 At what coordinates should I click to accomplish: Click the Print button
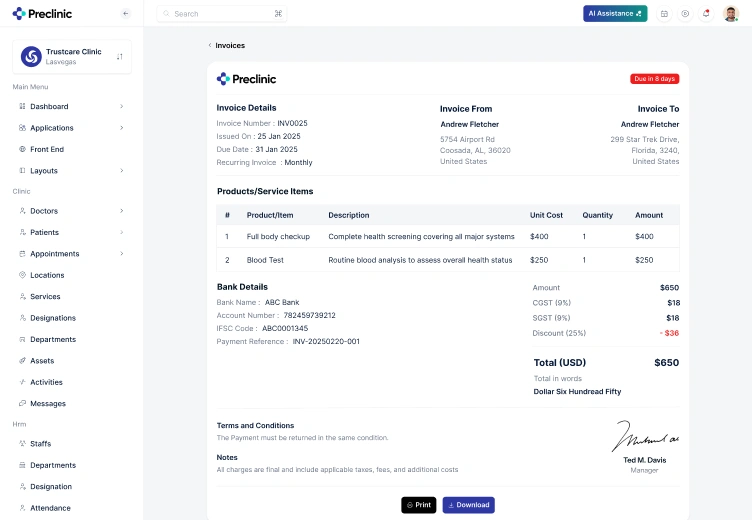419,505
